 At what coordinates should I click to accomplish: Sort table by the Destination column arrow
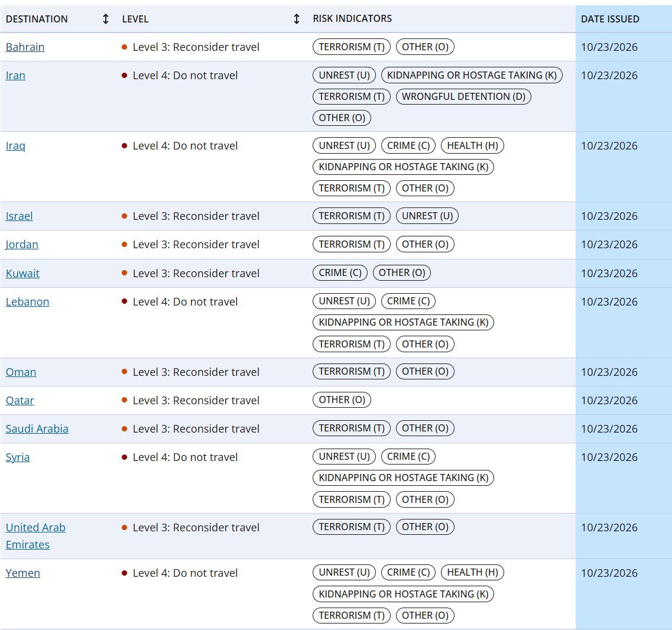coord(105,19)
